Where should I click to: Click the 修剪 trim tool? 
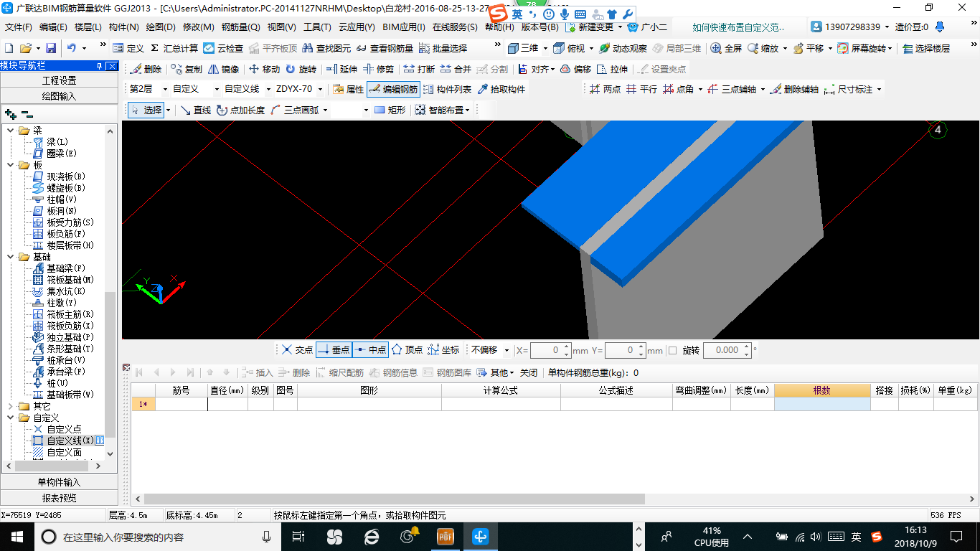pos(378,70)
